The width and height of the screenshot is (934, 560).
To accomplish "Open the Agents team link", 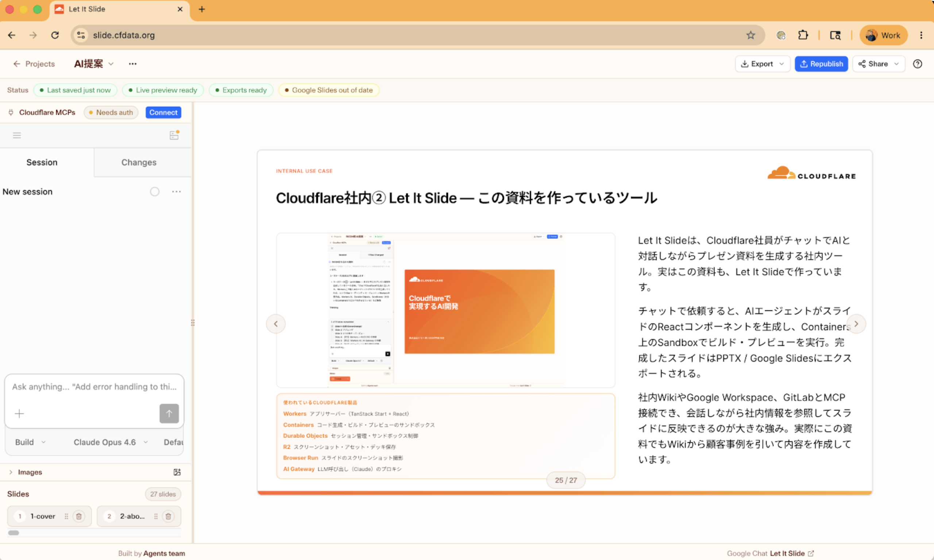I will 164,553.
